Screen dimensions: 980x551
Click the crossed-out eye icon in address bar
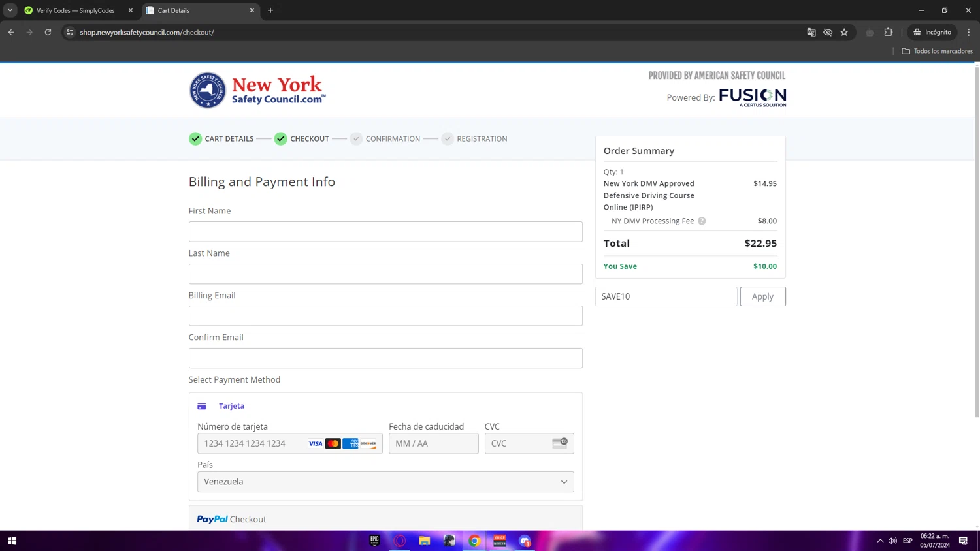click(x=828, y=32)
